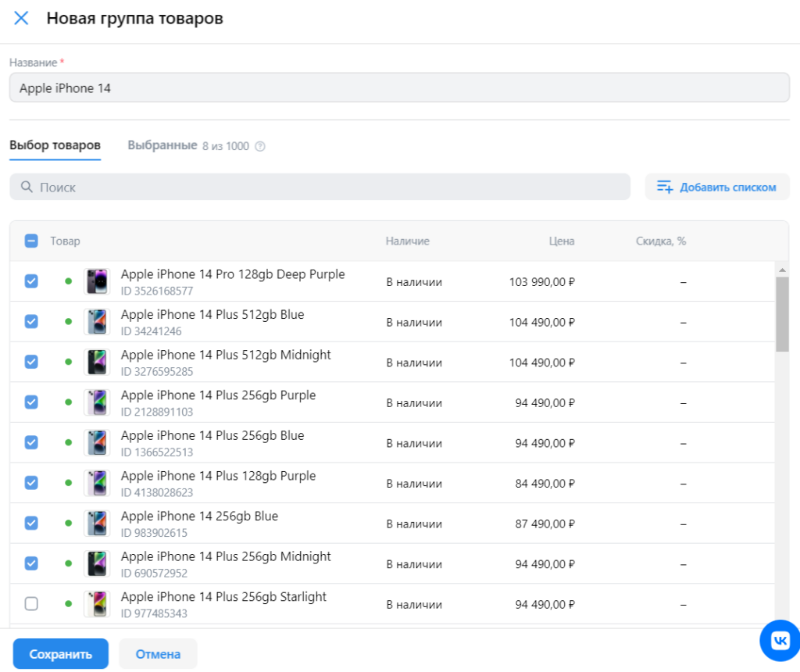The width and height of the screenshot is (800, 672).
Task: Open thumbnail of iPhone 14 Plus 128gb Purple
Action: pyautogui.click(x=97, y=483)
